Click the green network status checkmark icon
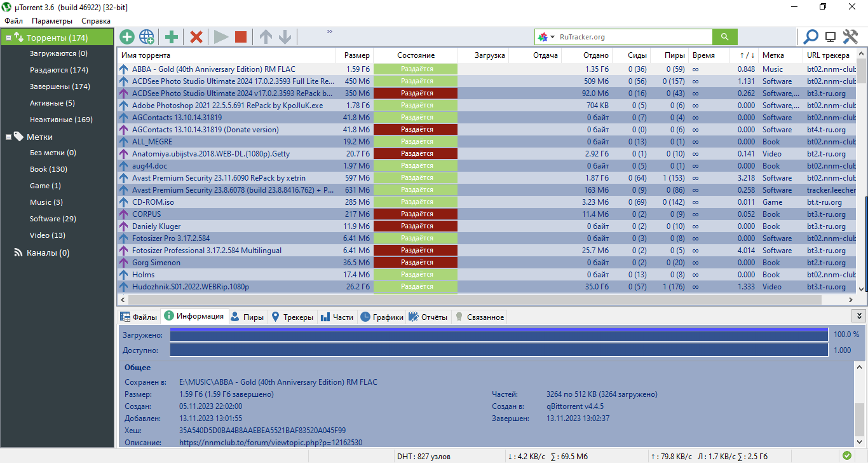Screen dimensions: 868x463 click(x=846, y=456)
